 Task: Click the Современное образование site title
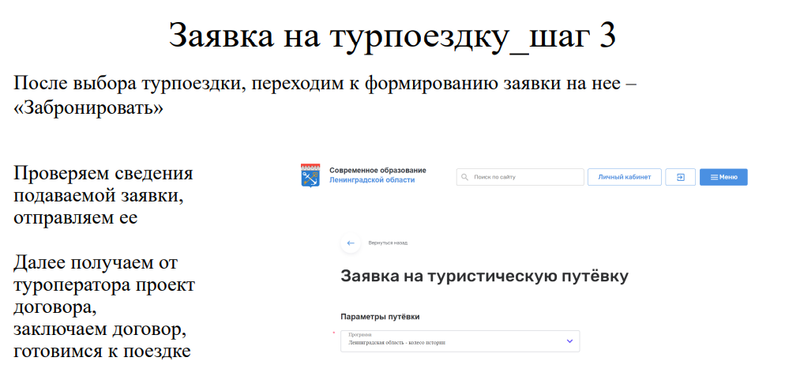(378, 171)
